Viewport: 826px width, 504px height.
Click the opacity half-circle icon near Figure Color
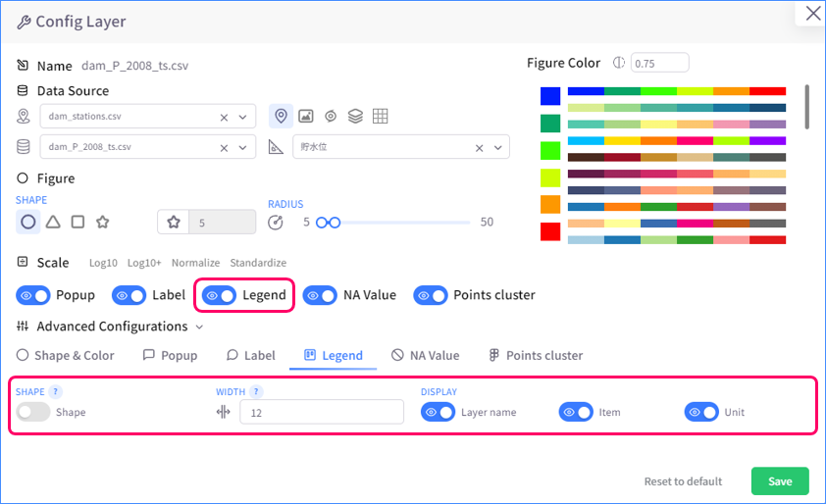coord(619,63)
